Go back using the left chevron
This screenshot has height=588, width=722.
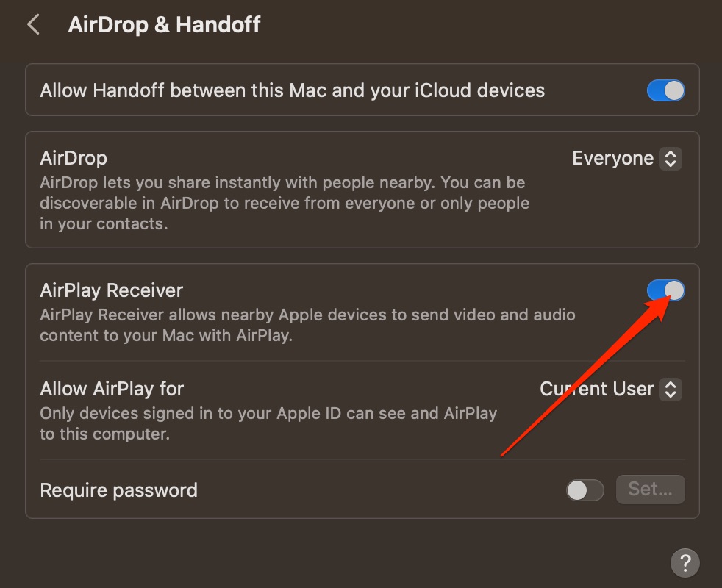[33, 24]
